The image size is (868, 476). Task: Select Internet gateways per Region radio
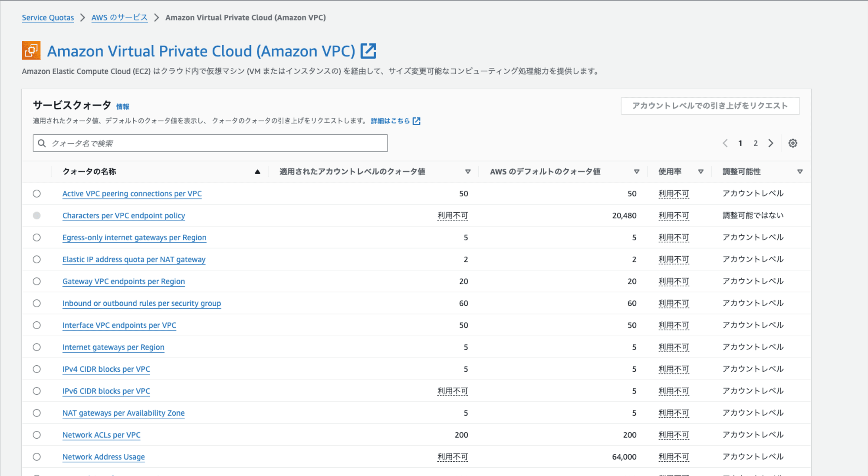point(37,347)
